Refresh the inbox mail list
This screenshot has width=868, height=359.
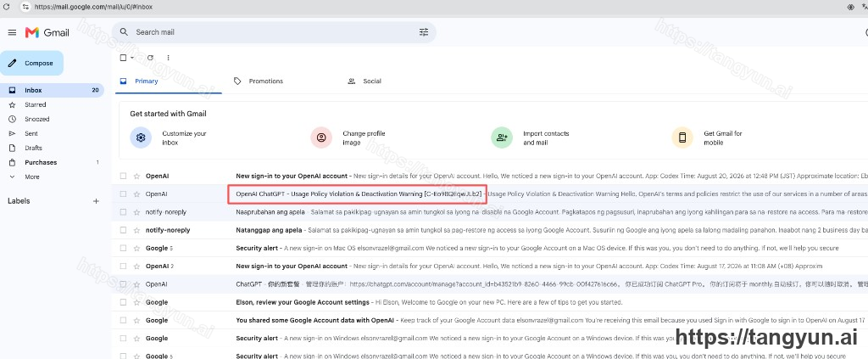tap(150, 58)
